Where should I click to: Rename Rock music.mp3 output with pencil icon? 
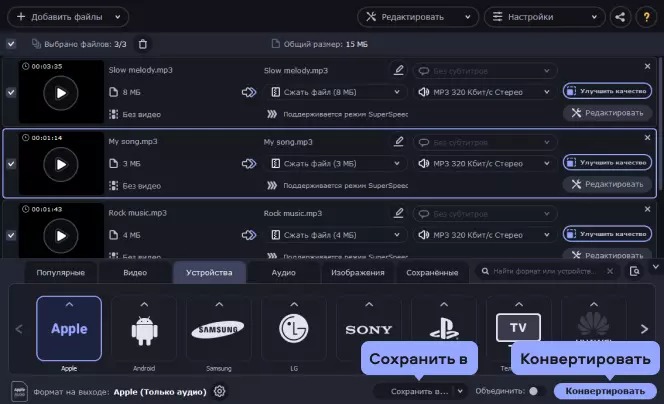pos(398,213)
